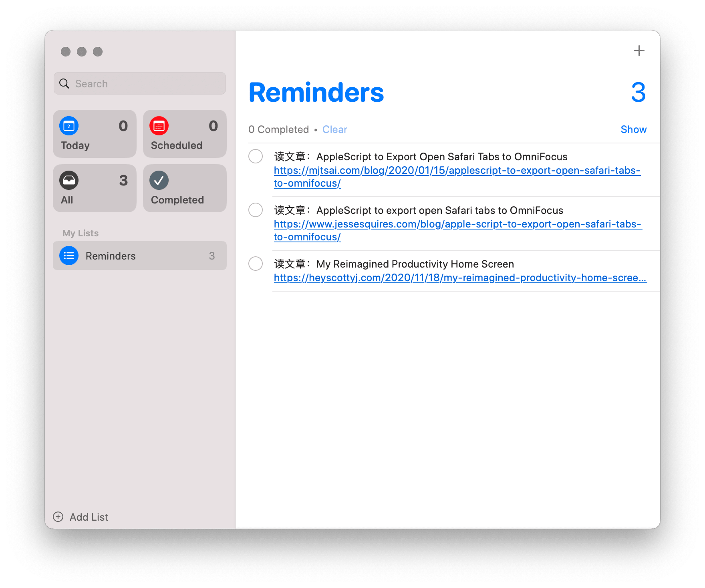Open the Scheduled smart list

185,134
